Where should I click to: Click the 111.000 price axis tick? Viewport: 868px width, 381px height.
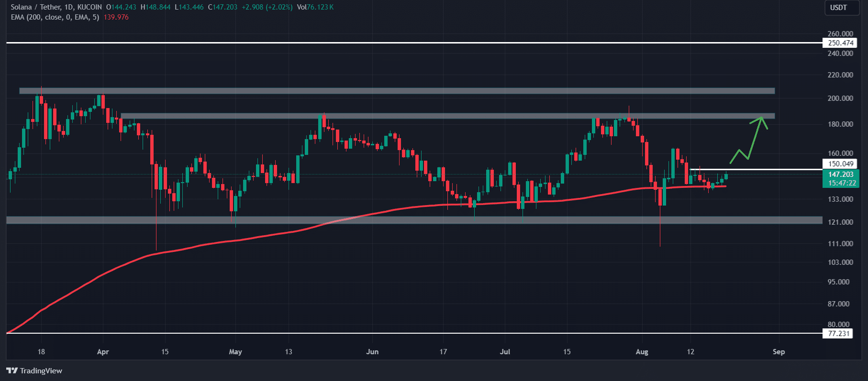click(x=840, y=244)
